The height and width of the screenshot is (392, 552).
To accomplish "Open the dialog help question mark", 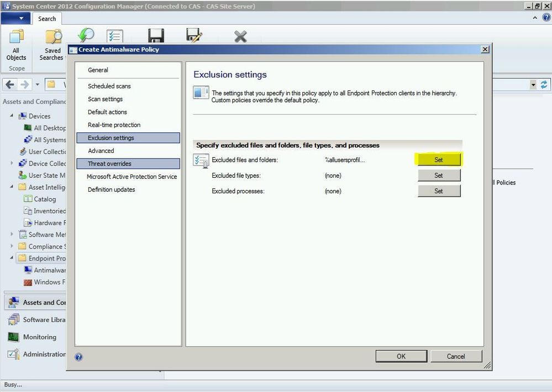I will point(79,357).
